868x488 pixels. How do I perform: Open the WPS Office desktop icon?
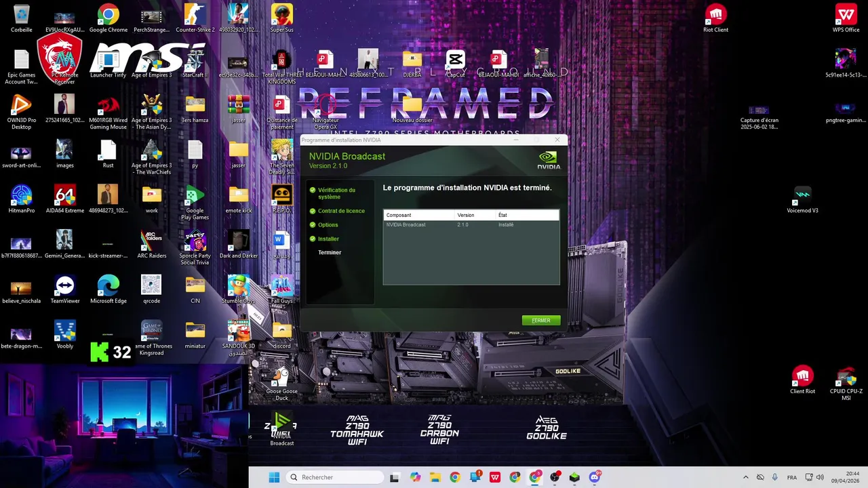(846, 19)
